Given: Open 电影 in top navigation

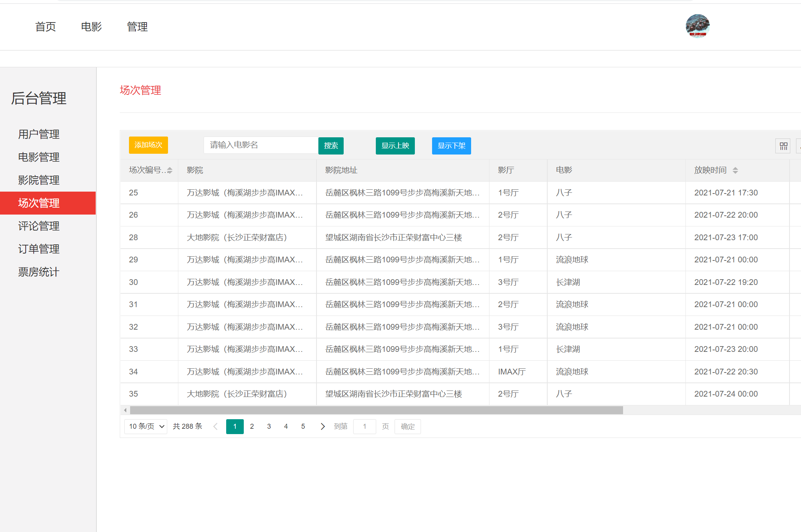Looking at the screenshot, I should (x=91, y=27).
